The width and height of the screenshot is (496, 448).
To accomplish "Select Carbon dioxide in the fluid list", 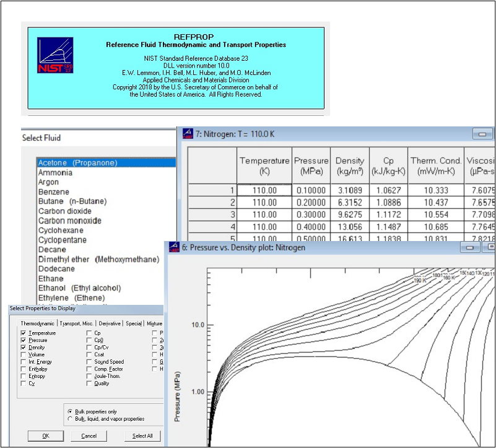I will click(x=65, y=211).
